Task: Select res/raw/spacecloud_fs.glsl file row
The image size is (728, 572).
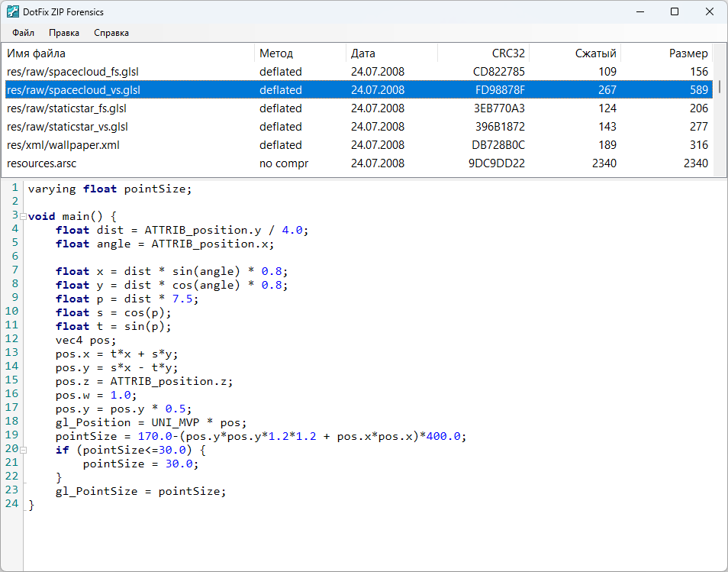Action: [x=359, y=72]
